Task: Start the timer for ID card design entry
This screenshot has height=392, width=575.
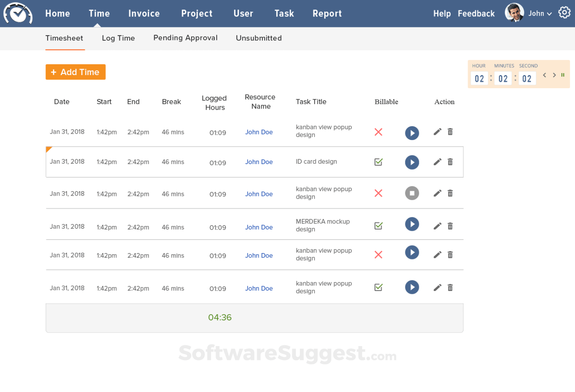Action: click(412, 162)
